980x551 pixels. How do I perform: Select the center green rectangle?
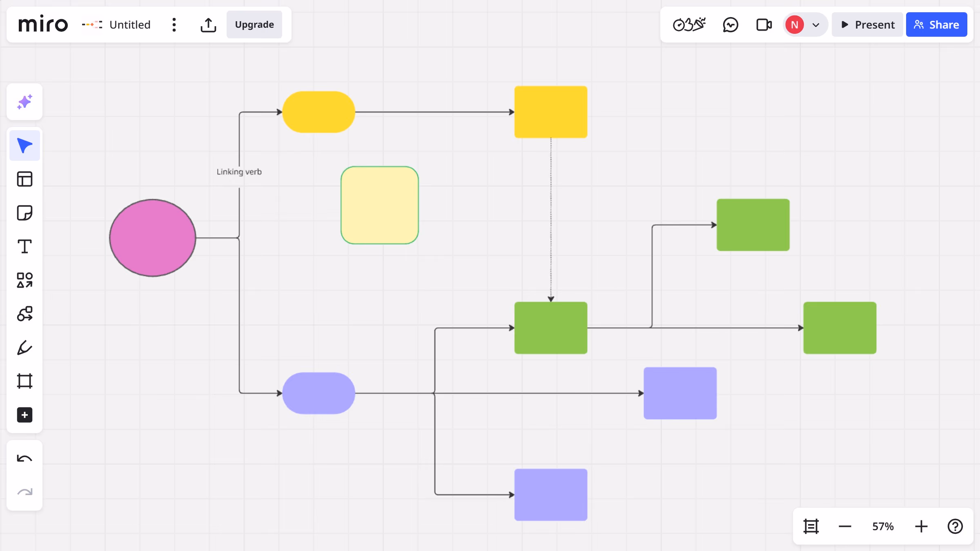tap(551, 328)
